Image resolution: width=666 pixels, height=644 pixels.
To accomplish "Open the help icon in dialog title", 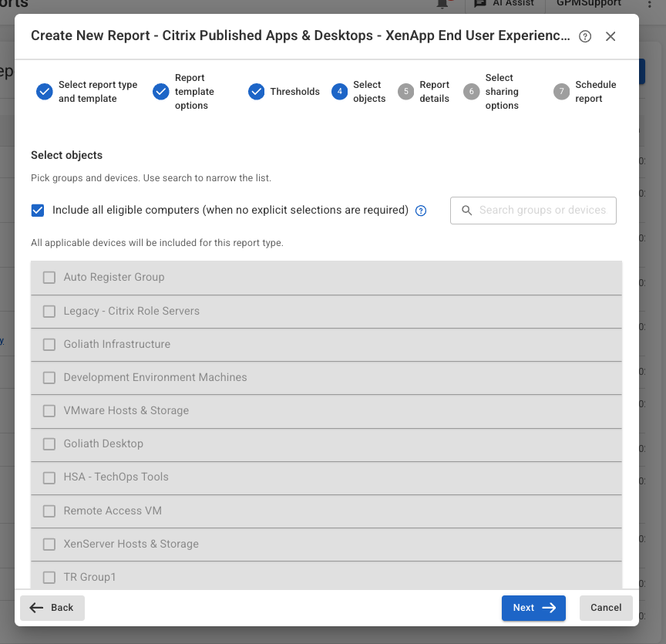I will pos(585,36).
